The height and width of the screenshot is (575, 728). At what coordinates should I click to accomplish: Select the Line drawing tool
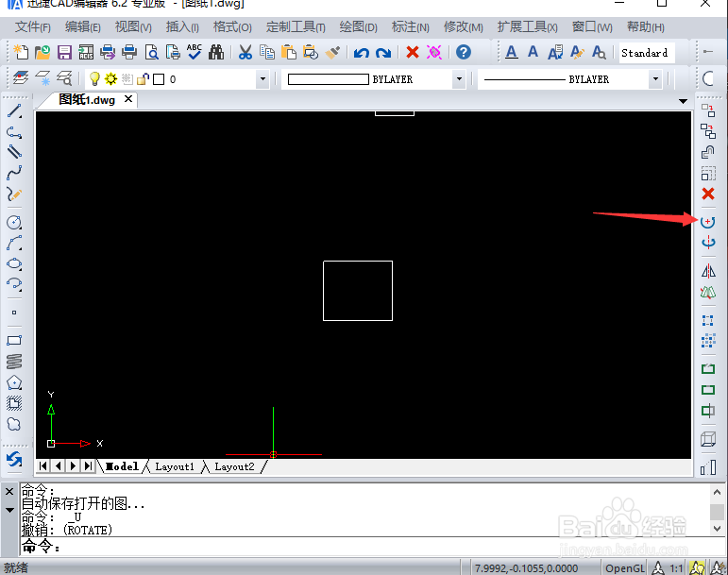14,111
